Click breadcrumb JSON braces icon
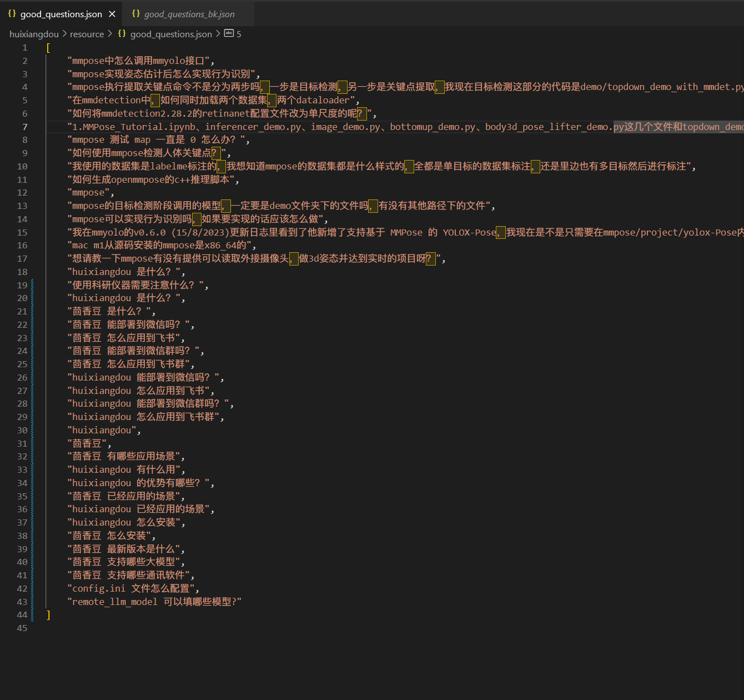Screen dimensions: 744x700 point(122,33)
